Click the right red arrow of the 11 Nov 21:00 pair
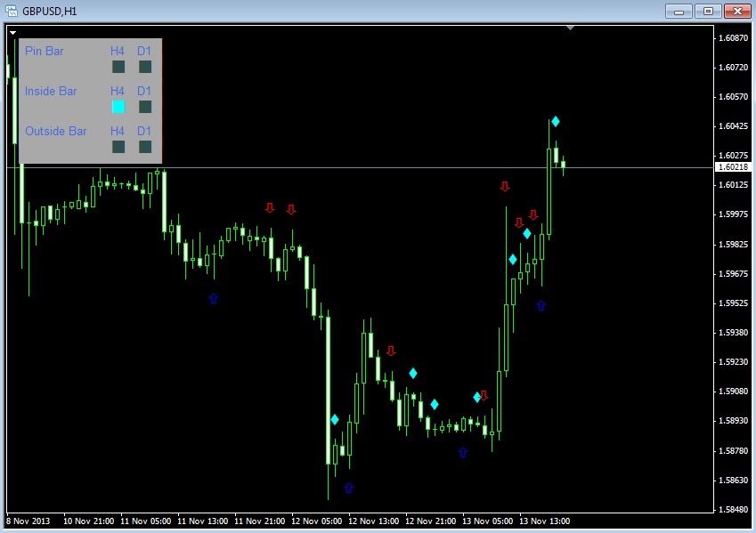The height and width of the screenshot is (533, 756). coord(290,209)
